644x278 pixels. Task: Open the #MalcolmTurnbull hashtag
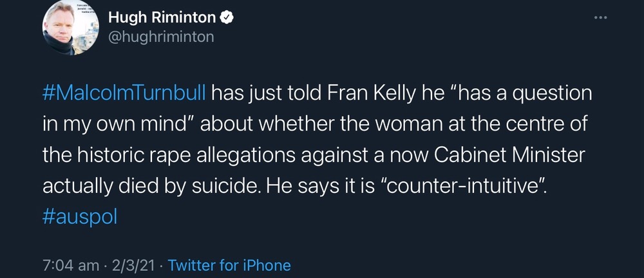click(125, 93)
